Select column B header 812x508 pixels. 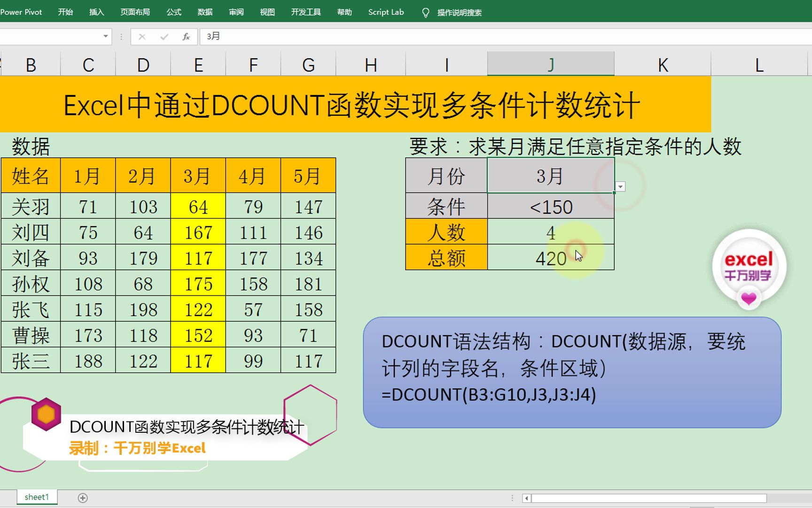(x=31, y=64)
